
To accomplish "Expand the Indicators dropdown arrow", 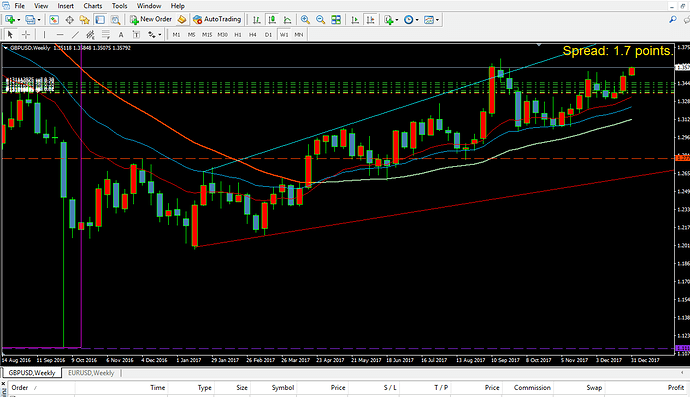I will [x=397, y=20].
